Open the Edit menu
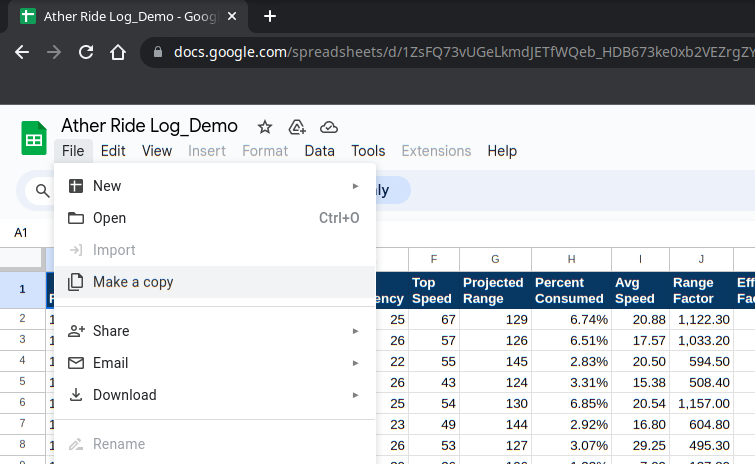Image resolution: width=755 pixels, height=464 pixels. (x=113, y=151)
